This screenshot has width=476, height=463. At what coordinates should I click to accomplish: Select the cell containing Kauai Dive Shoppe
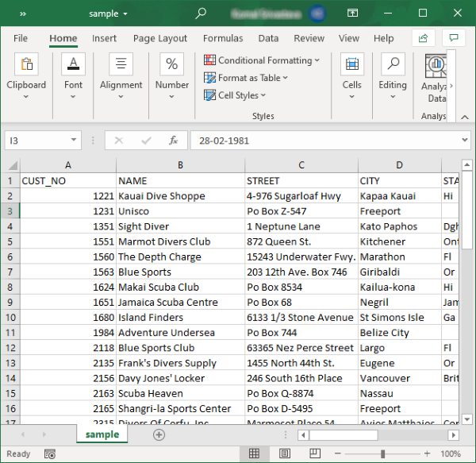tap(180, 196)
